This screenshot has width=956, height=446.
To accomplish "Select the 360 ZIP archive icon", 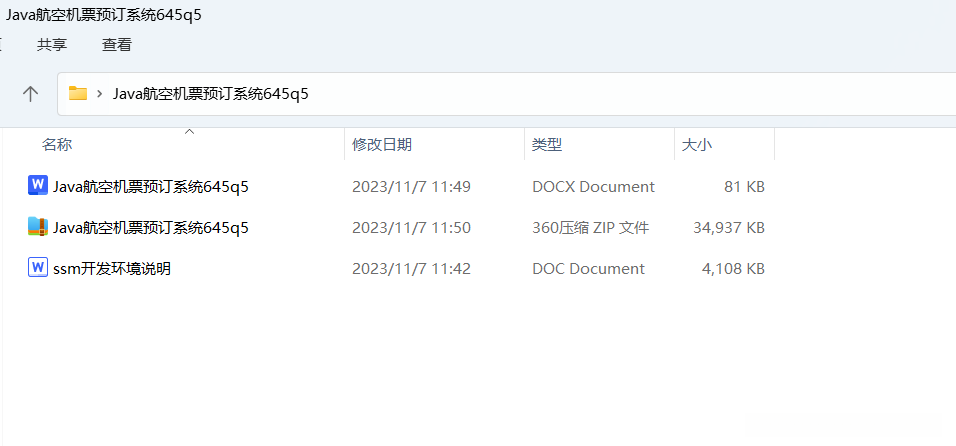I will coord(38,227).
